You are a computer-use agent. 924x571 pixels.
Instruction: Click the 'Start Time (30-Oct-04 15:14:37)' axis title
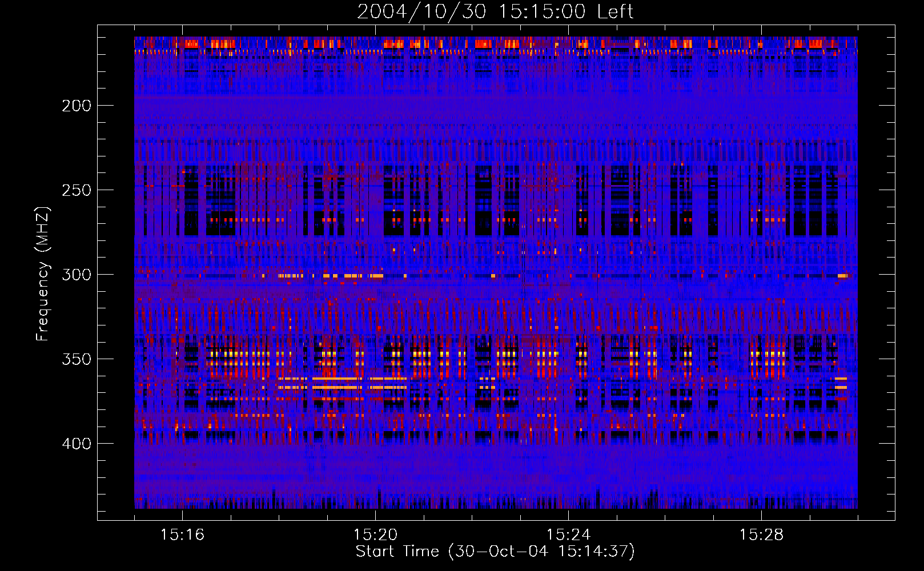(x=495, y=552)
